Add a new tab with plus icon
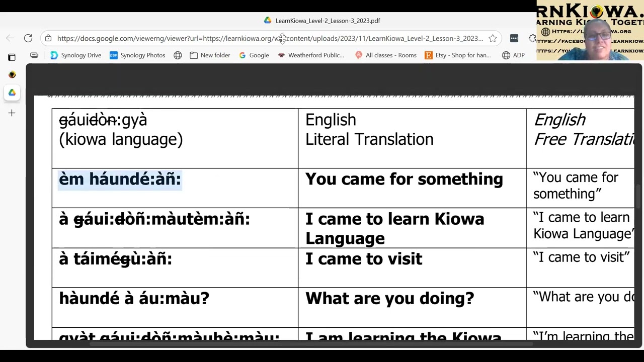The height and width of the screenshot is (362, 644). tap(12, 113)
